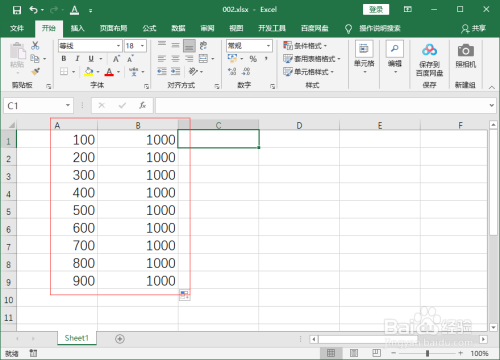Select the Sheet1 tab
This screenshot has height=360, width=500.
77,338
